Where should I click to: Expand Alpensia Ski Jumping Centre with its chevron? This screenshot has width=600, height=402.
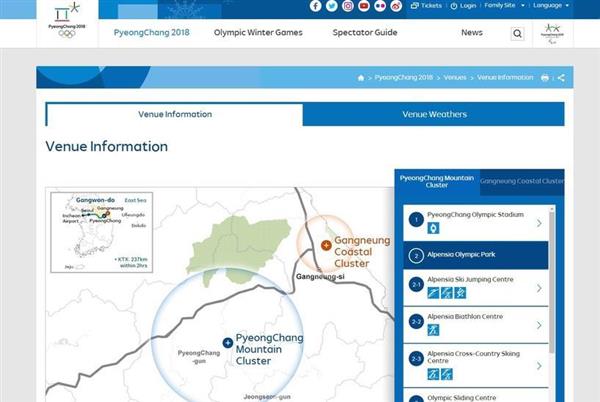(x=539, y=288)
